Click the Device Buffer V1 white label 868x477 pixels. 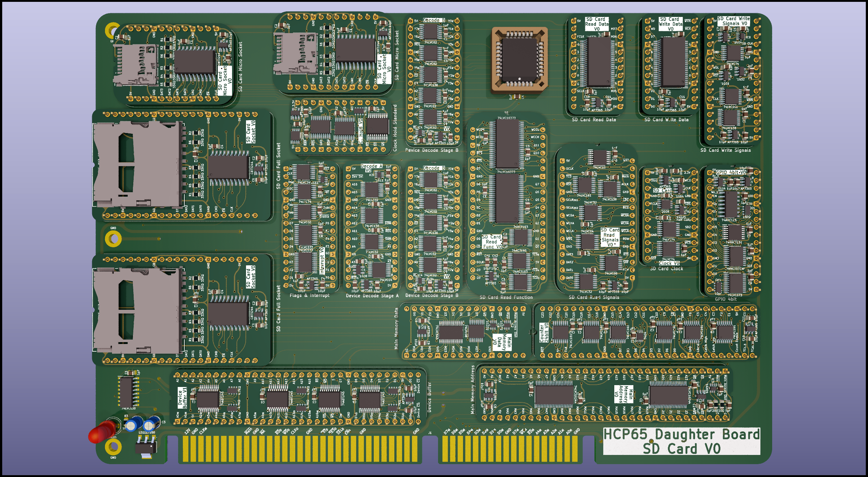click(x=182, y=397)
